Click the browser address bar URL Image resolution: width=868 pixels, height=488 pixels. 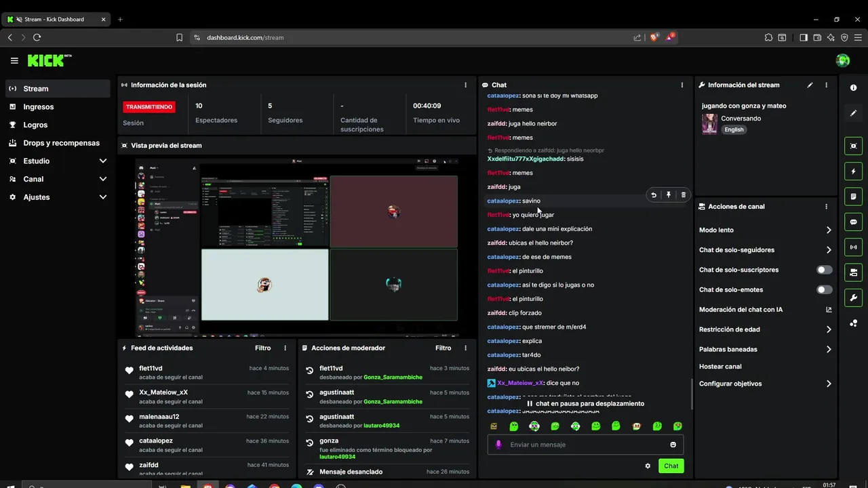[x=245, y=37]
